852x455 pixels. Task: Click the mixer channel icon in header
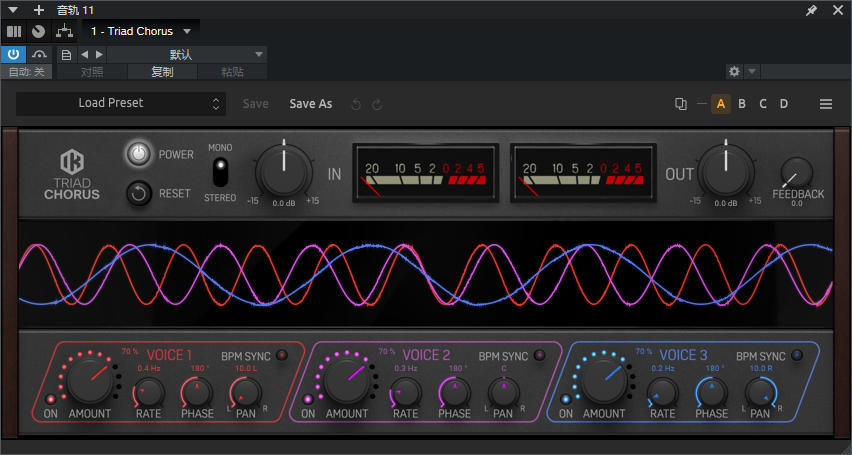coord(14,31)
